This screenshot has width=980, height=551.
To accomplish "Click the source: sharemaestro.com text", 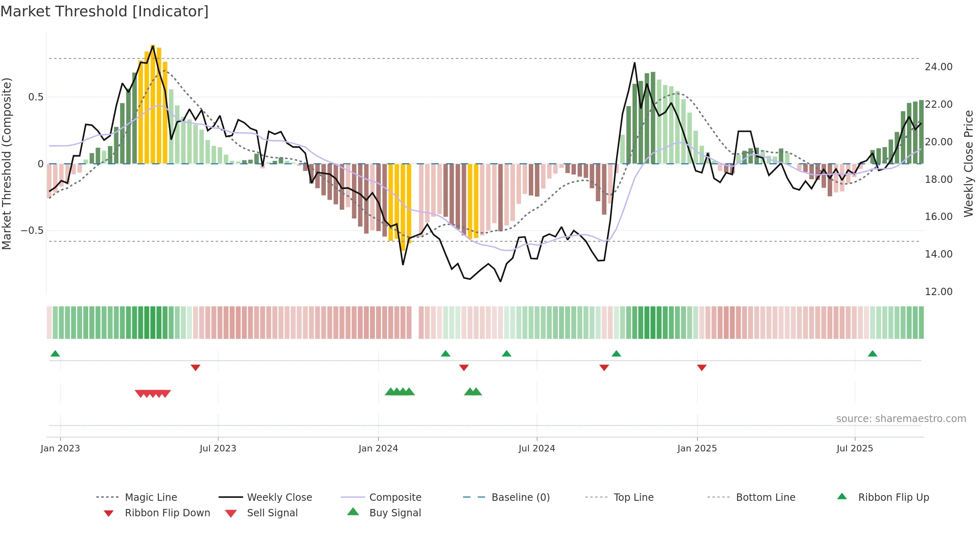I will [x=901, y=419].
